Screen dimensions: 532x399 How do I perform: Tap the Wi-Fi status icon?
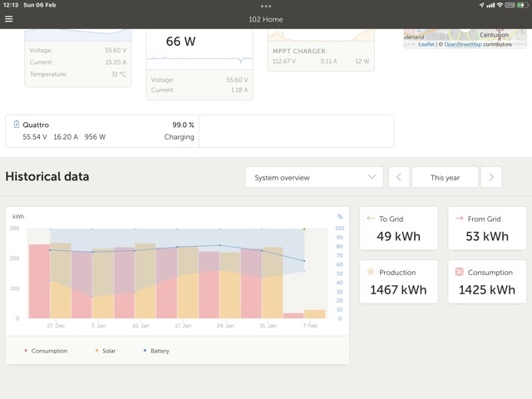tap(500, 5)
